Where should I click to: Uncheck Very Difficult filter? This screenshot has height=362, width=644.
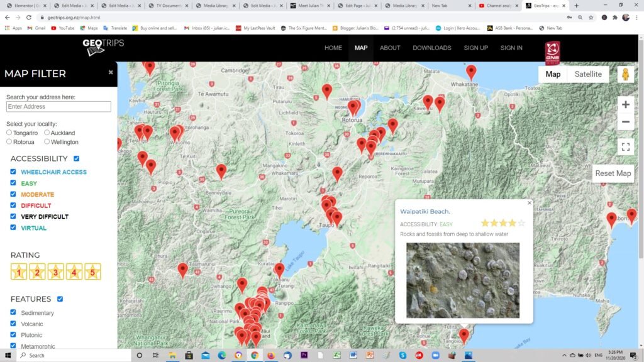[x=13, y=216]
